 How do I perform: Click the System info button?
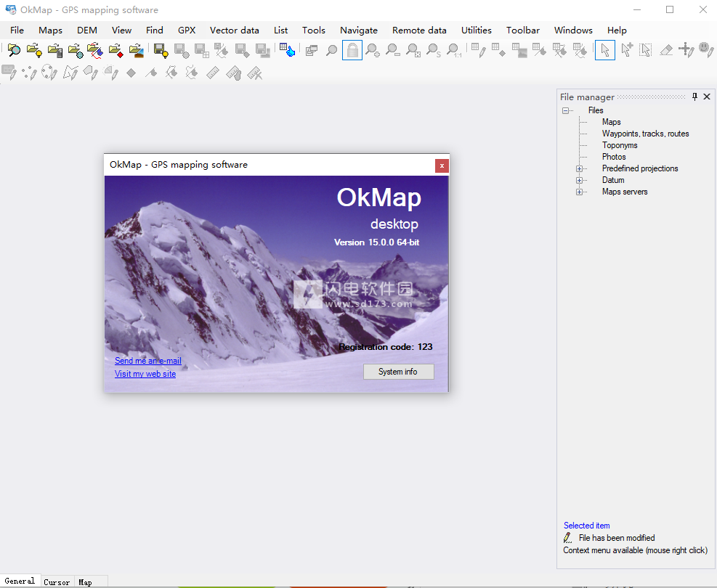pos(398,372)
